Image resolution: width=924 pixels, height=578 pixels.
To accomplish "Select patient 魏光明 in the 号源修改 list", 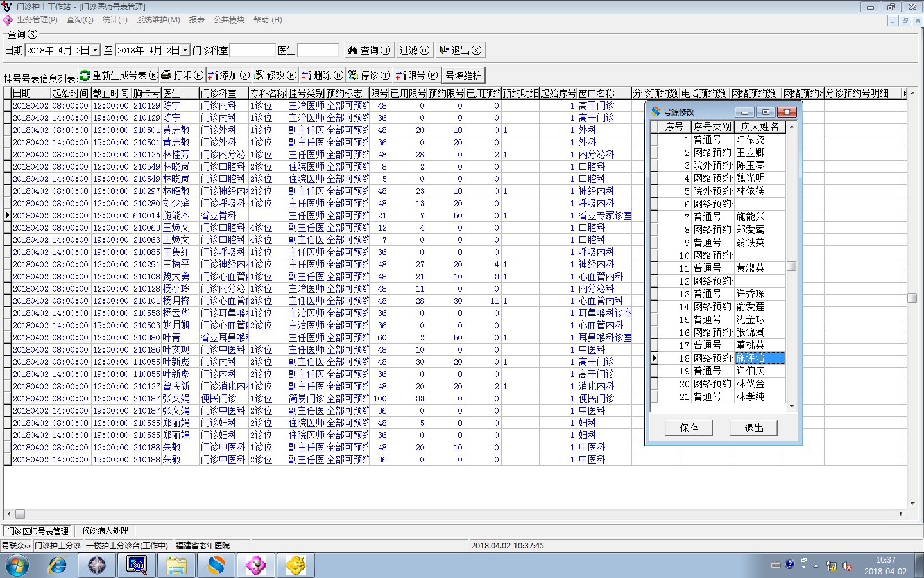I will (x=760, y=178).
